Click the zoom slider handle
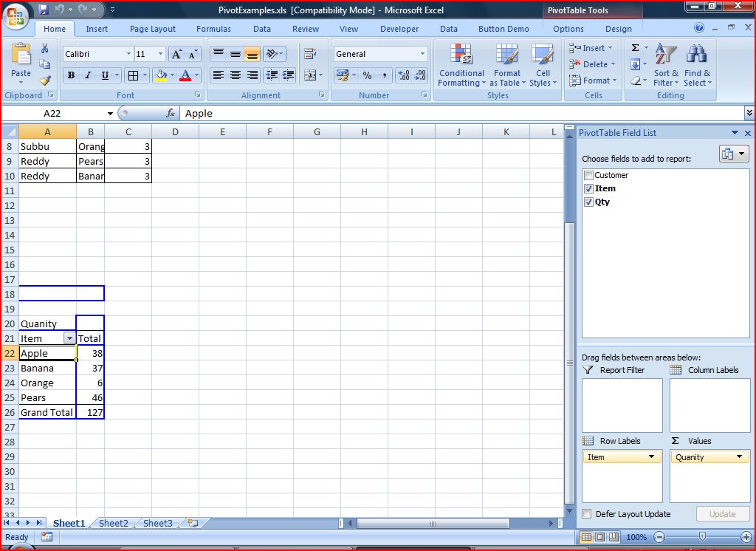Image resolution: width=756 pixels, height=551 pixels. tap(703, 536)
